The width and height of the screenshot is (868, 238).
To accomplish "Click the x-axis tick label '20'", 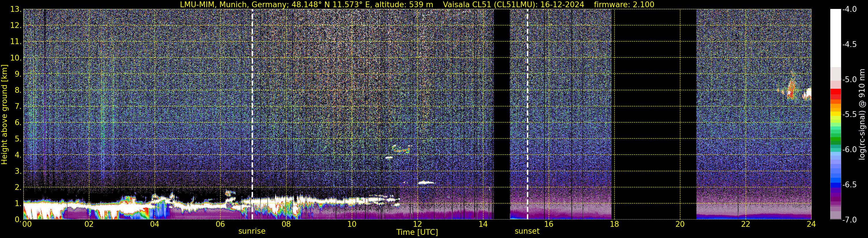I will 680,224.
